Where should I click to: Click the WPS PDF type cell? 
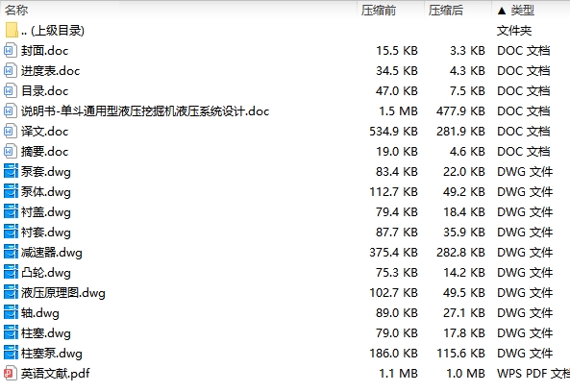coord(533,374)
